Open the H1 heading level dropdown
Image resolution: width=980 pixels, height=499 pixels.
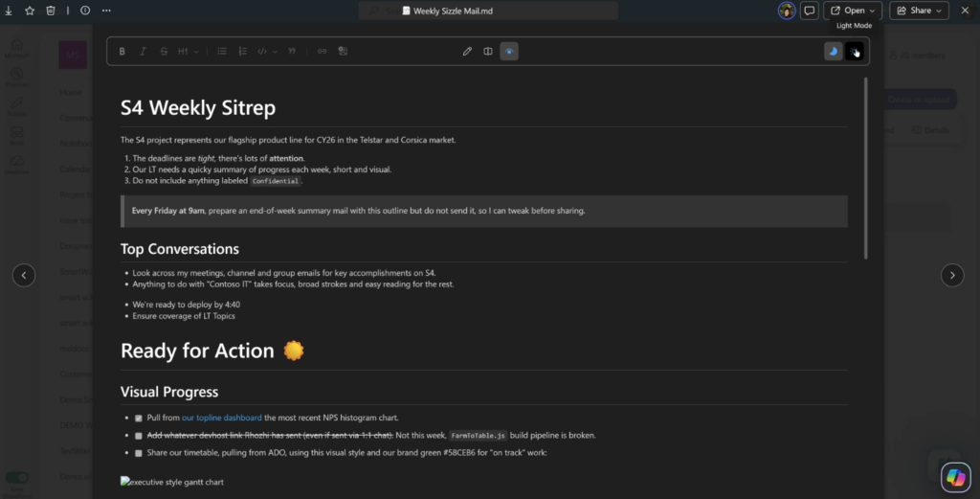[189, 52]
